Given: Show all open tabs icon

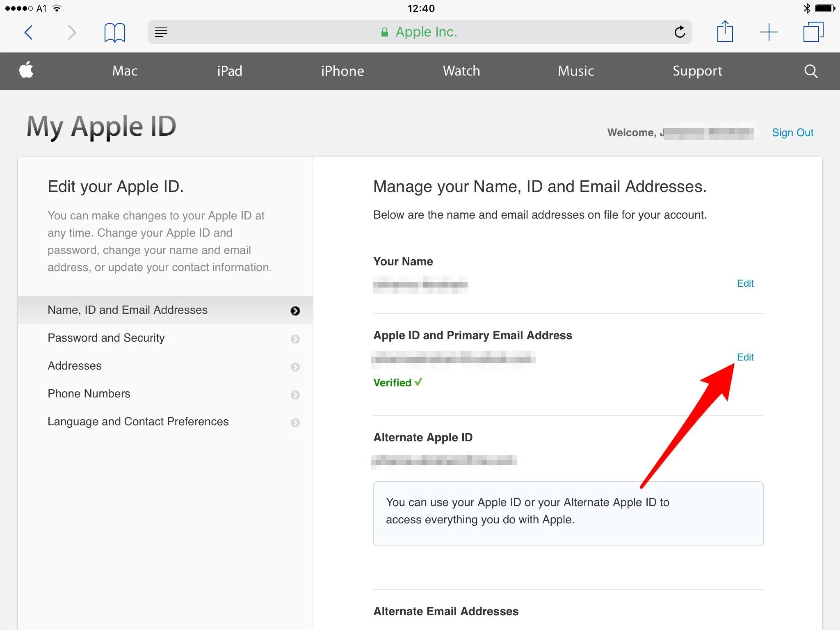Looking at the screenshot, I should click(813, 32).
